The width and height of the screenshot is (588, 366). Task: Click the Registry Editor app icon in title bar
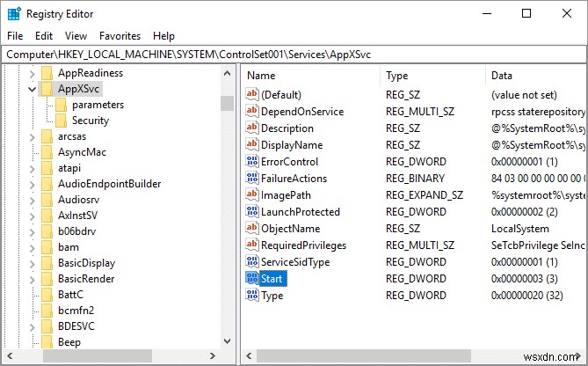12,13
